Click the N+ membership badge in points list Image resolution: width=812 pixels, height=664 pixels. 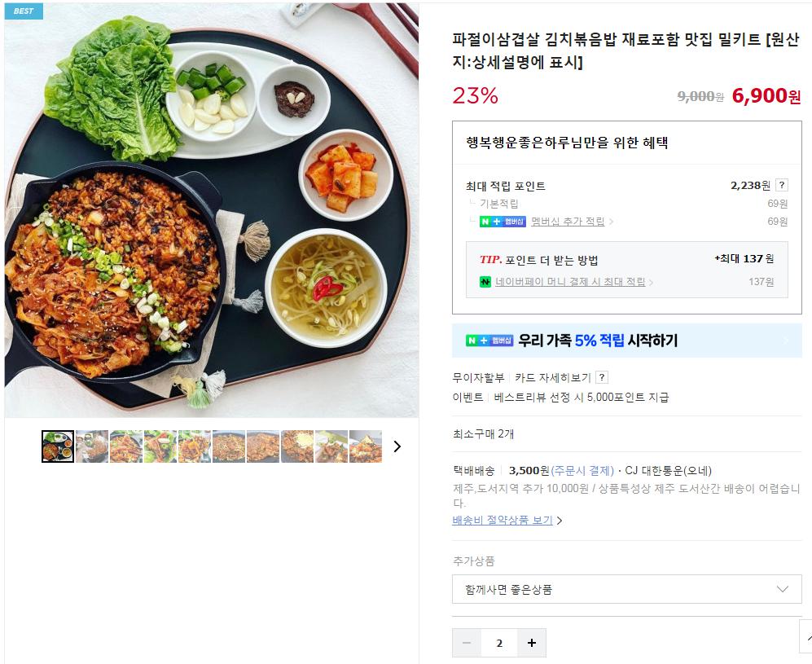503,222
